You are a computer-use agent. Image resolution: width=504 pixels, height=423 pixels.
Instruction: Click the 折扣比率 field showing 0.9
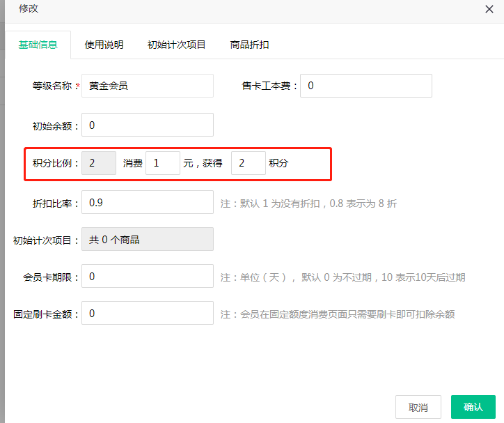(147, 203)
